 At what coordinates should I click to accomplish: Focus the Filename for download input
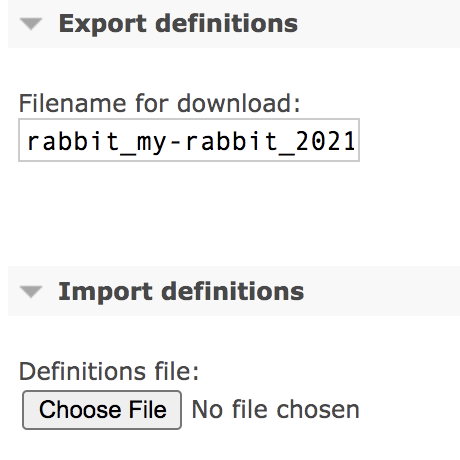[x=189, y=140]
